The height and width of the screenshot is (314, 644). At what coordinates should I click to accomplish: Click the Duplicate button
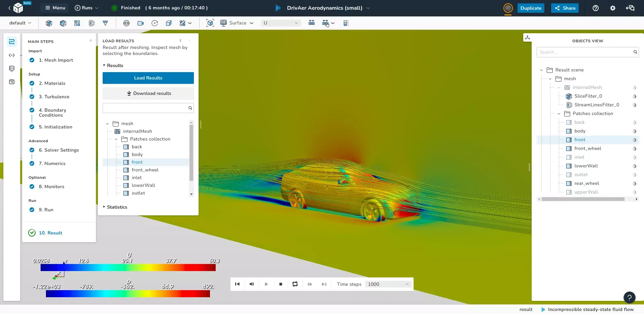tap(531, 8)
